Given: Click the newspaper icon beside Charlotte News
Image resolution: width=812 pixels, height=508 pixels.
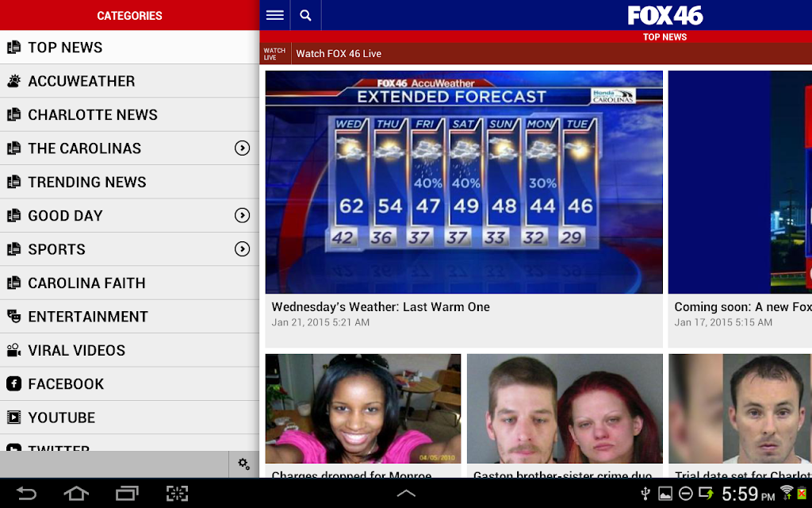Looking at the screenshot, I should [x=14, y=114].
